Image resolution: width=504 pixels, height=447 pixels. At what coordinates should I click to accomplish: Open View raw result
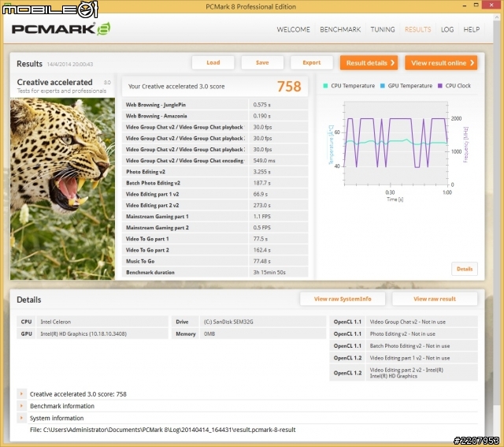pyautogui.click(x=435, y=299)
